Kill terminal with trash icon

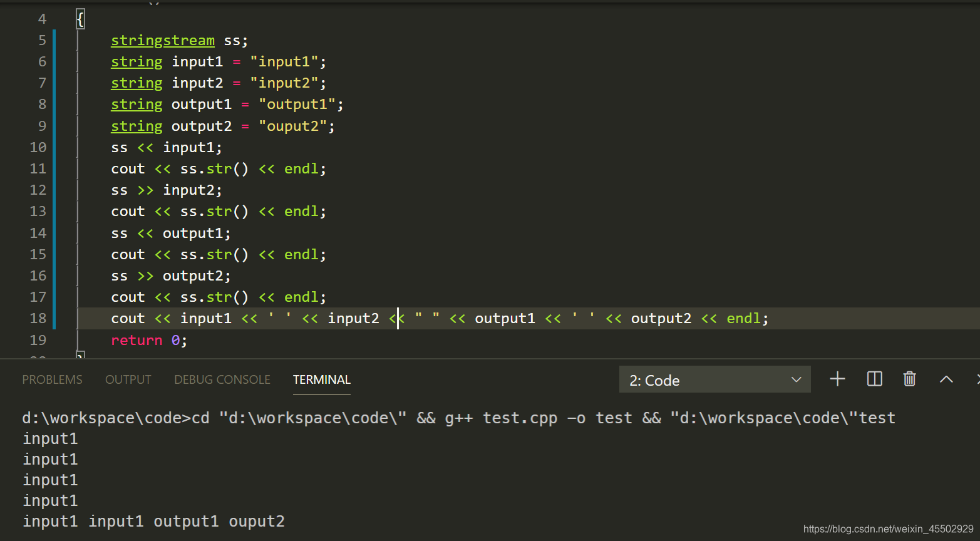[x=910, y=379]
